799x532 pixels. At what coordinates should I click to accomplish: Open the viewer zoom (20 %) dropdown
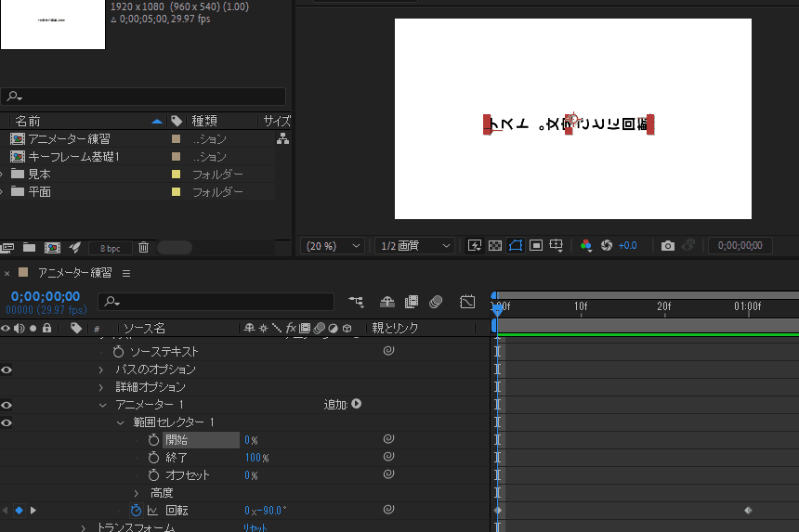(x=333, y=246)
